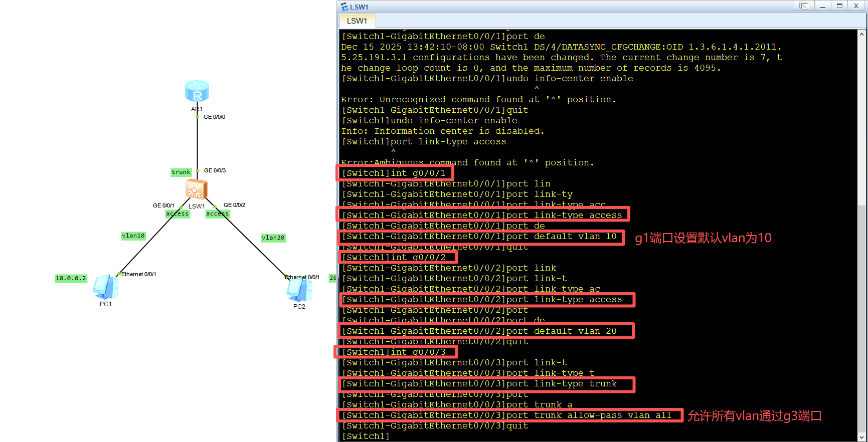Click the terminal scrollbar down arrow
This screenshot has width=868, height=442.
pyautogui.click(x=862, y=436)
